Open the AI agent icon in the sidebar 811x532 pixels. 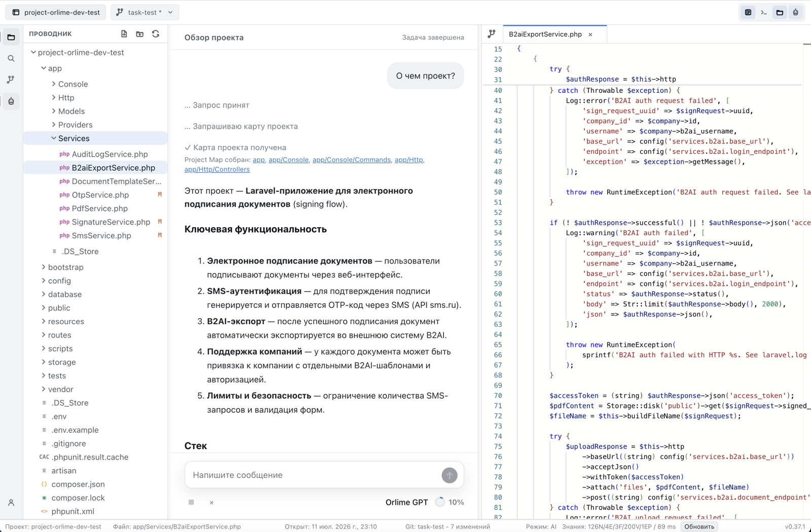(x=11, y=101)
